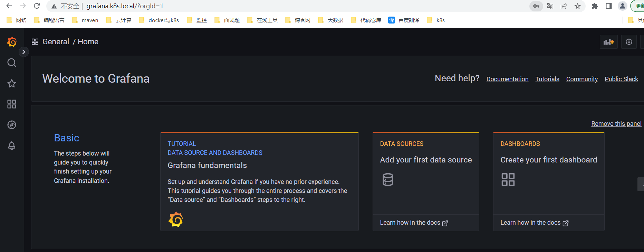Open the Alerting bell icon
Viewport: 644px width, 252px height.
12,146
